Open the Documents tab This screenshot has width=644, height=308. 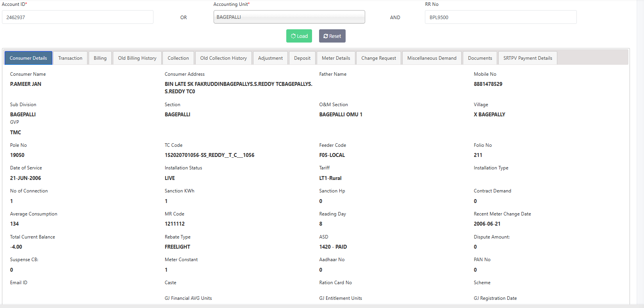pyautogui.click(x=480, y=58)
